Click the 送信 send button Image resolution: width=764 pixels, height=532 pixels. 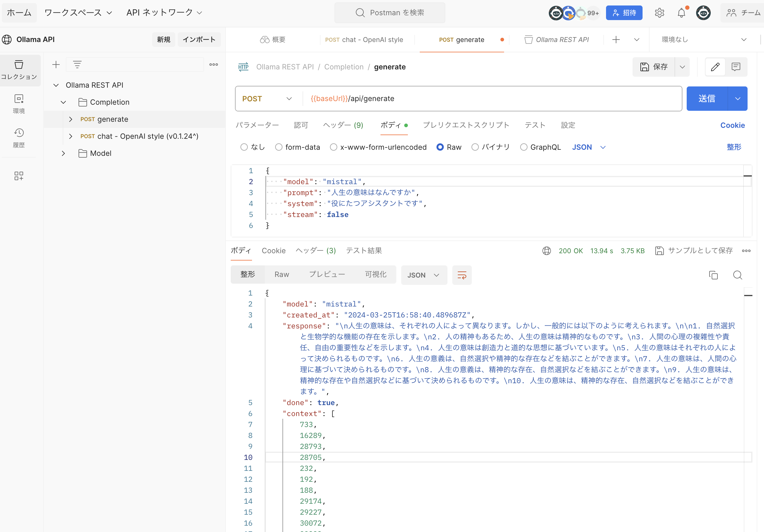point(706,99)
